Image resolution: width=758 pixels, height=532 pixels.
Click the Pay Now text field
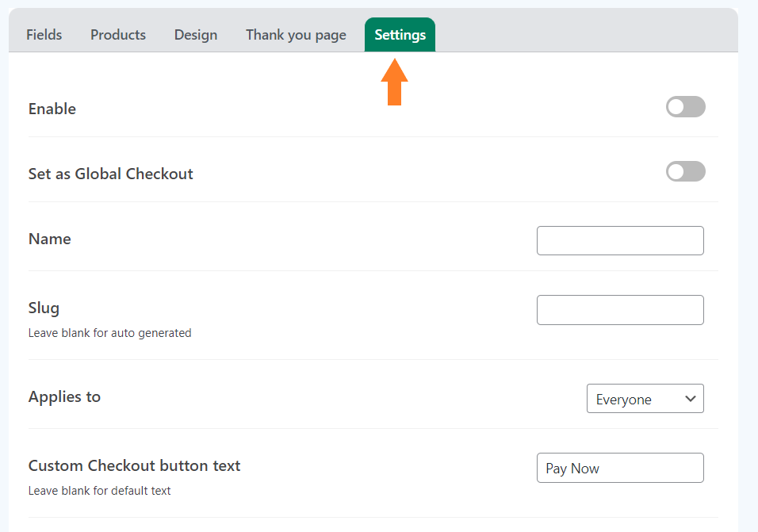point(620,468)
